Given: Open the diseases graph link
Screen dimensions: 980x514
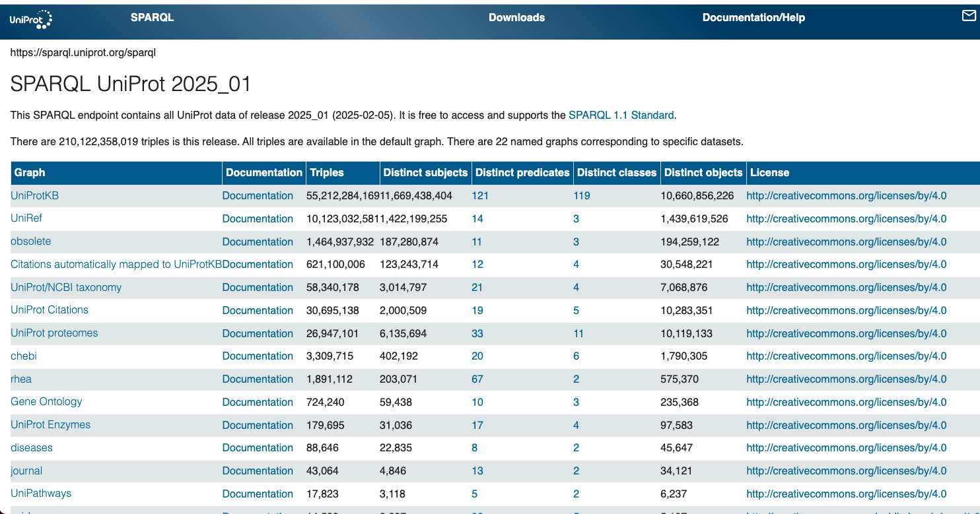Looking at the screenshot, I should tap(32, 447).
